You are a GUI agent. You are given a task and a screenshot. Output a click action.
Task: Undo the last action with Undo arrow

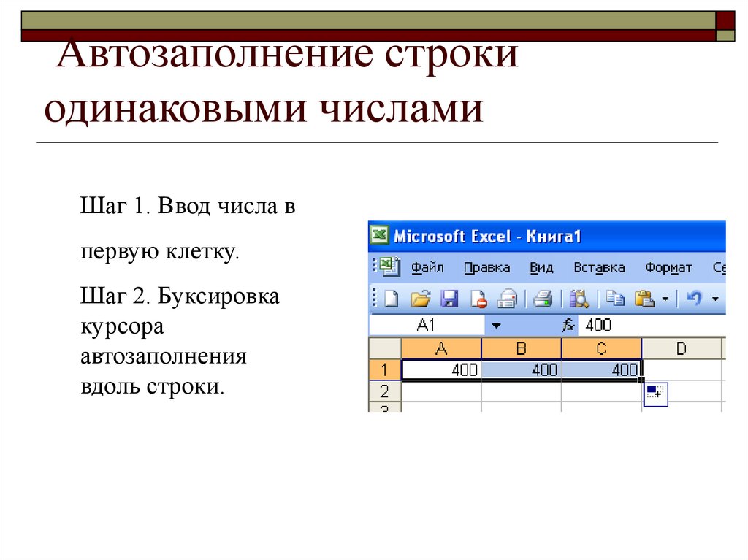(x=694, y=299)
